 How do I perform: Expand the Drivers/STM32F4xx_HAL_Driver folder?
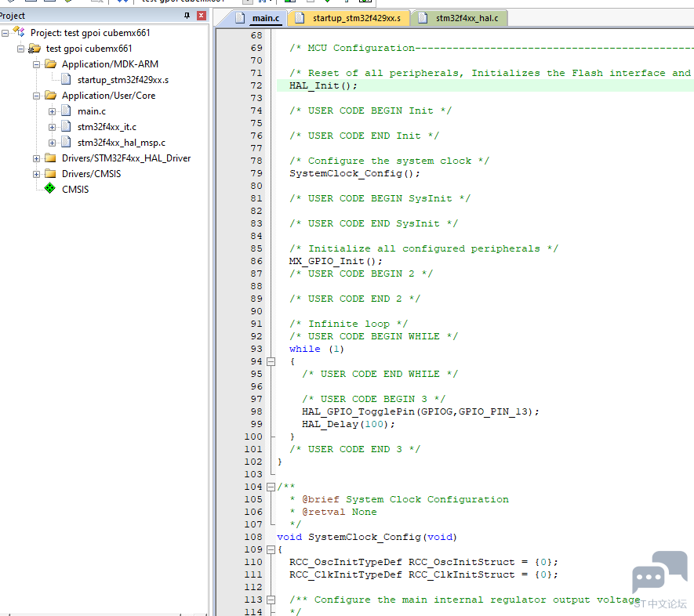36,158
